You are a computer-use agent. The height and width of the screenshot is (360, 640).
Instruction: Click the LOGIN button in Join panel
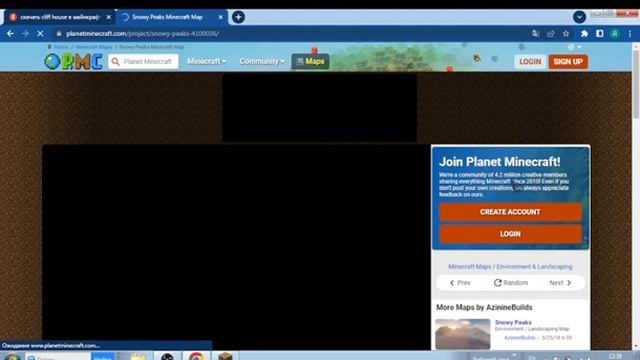[x=510, y=234]
